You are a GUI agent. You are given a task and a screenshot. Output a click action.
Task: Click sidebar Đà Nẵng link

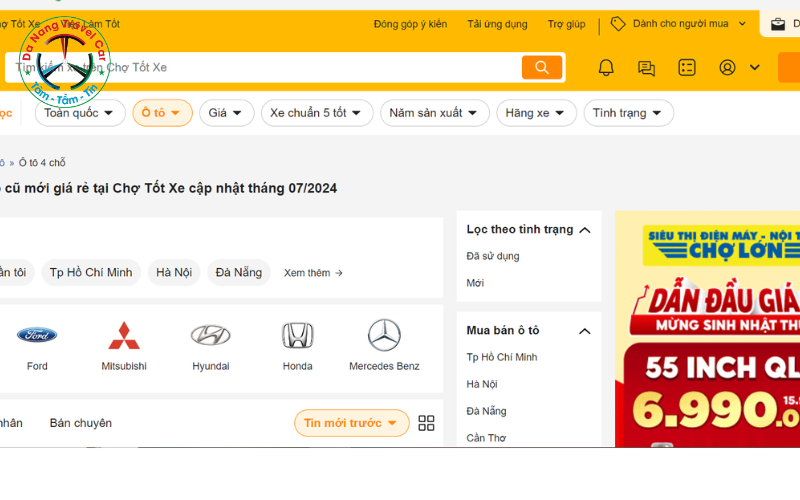[486, 411]
